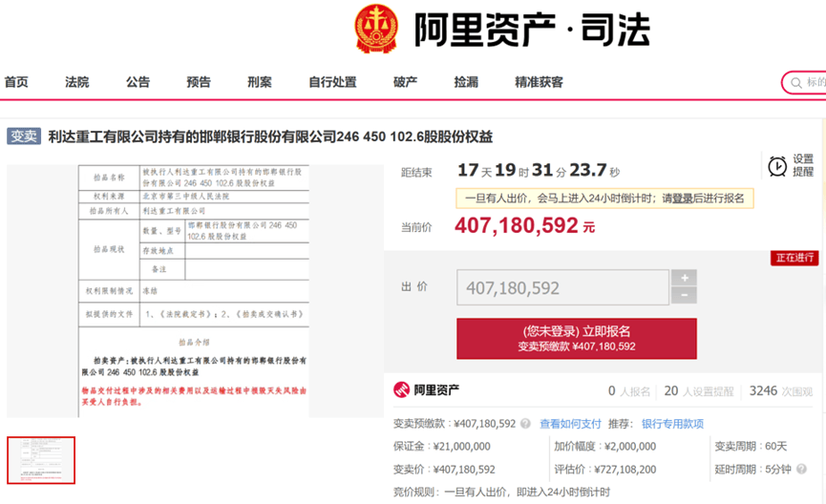Image resolution: width=826 pixels, height=504 pixels.
Task: Click the search box at top right
Action: [803, 83]
